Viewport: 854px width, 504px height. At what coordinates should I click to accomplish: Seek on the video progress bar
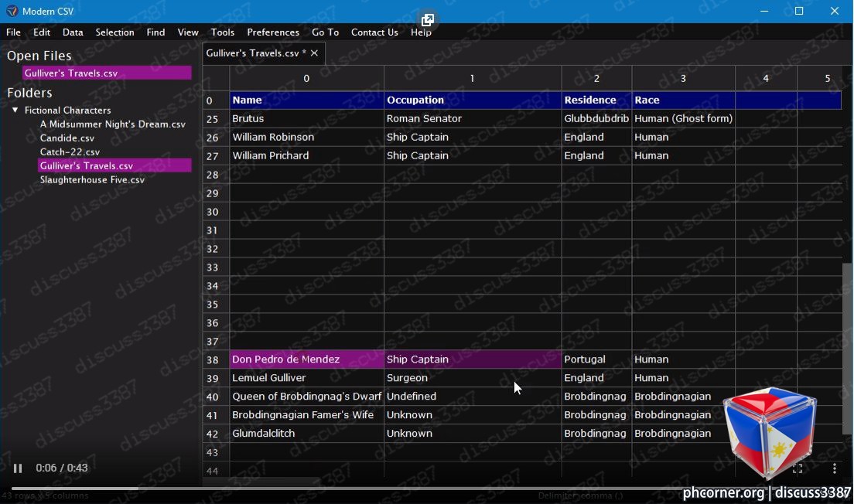(427, 489)
